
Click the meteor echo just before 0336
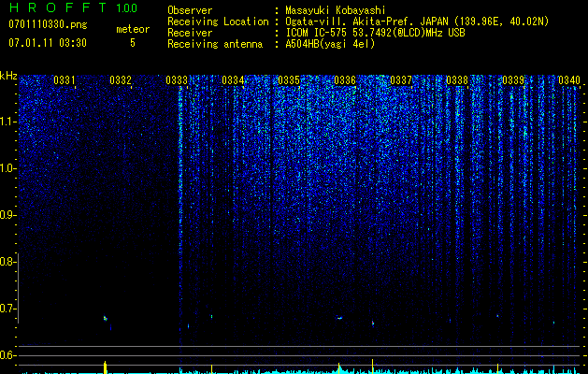point(339,318)
